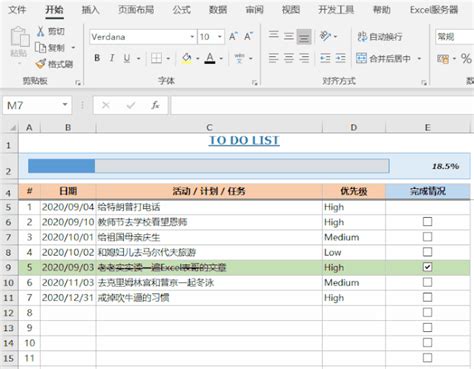Open the 文件 menu tab
The height and width of the screenshot is (369, 474).
click(x=17, y=10)
